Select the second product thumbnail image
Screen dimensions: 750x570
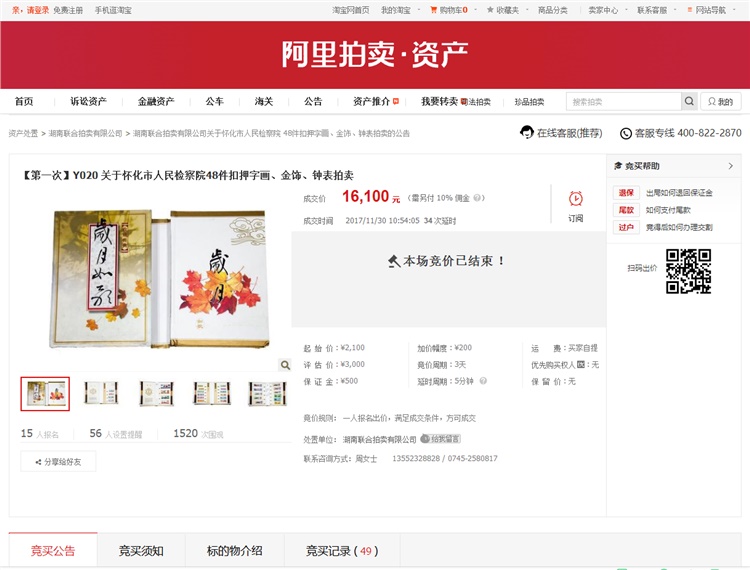click(x=101, y=393)
